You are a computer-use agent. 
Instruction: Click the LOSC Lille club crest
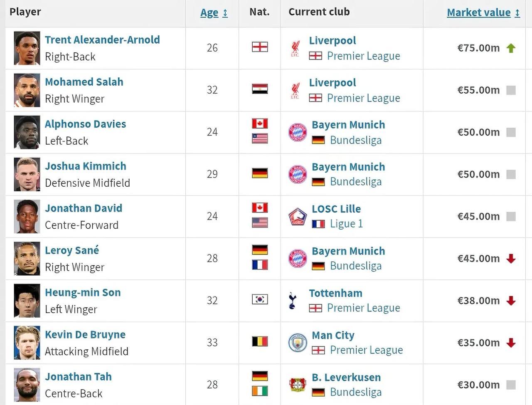298,217
